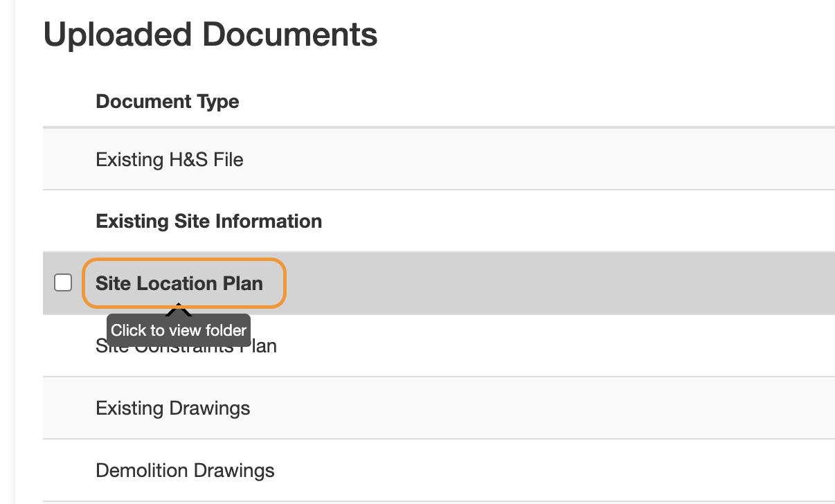Click the 'Click to view folder' tooltip
The height and width of the screenshot is (504, 835).
click(x=178, y=330)
